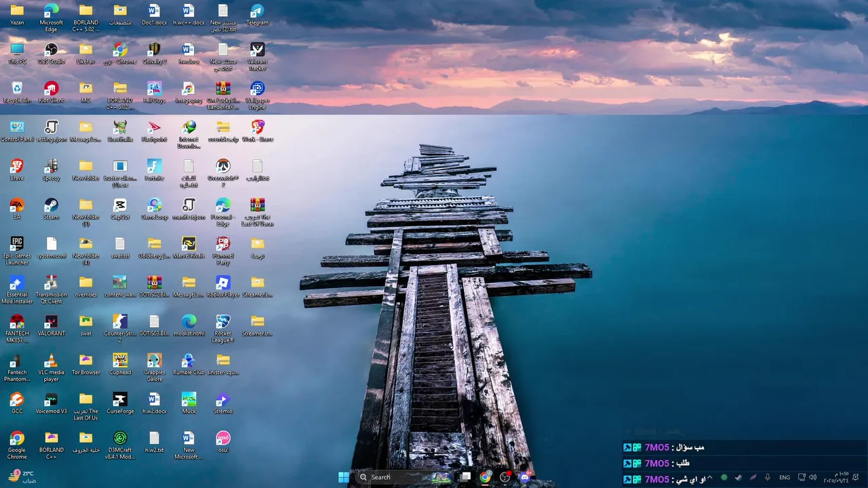Open the Yazan folder
The width and height of the screenshot is (868, 488).
tap(17, 15)
